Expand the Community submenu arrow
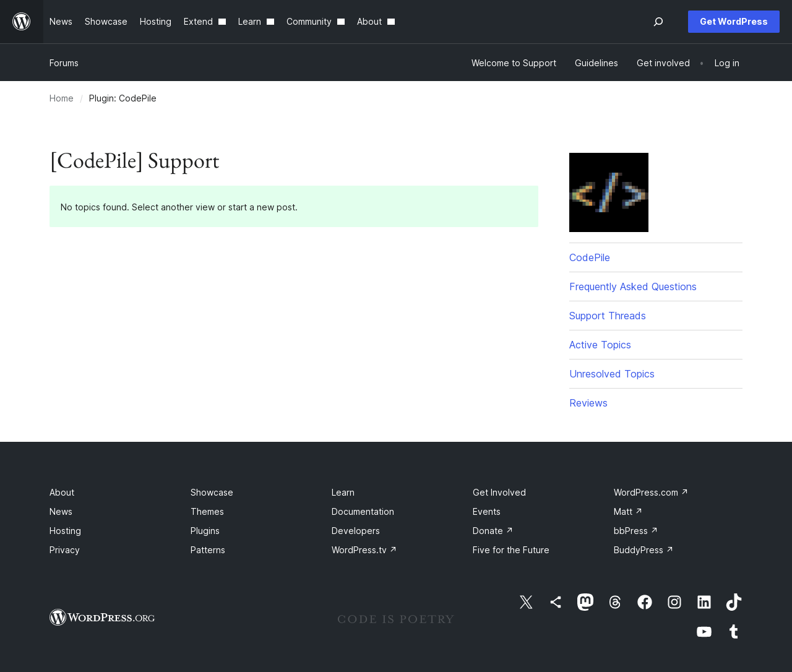This screenshot has height=672, width=792. tap(341, 22)
